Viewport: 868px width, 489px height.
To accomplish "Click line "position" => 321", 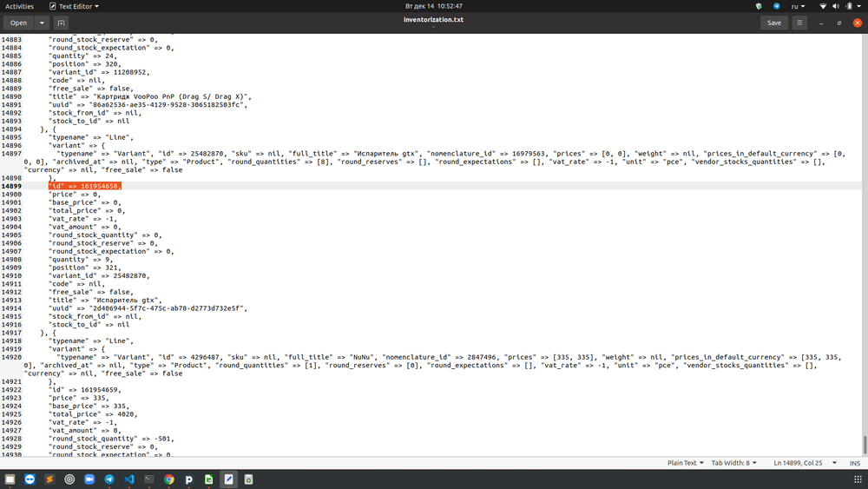I will (x=85, y=268).
